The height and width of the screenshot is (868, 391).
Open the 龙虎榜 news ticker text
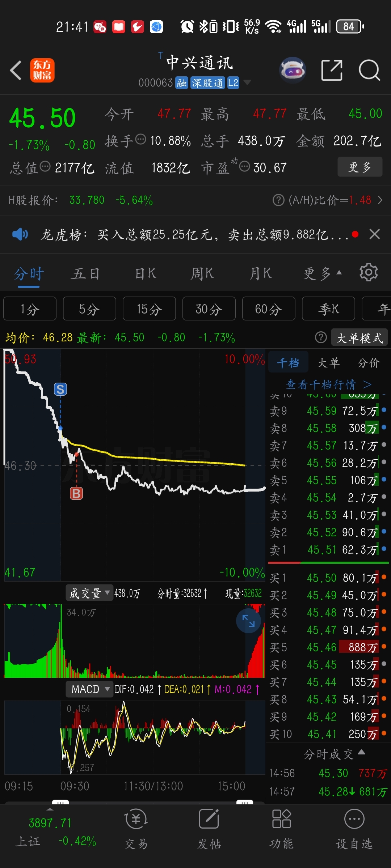click(x=195, y=235)
